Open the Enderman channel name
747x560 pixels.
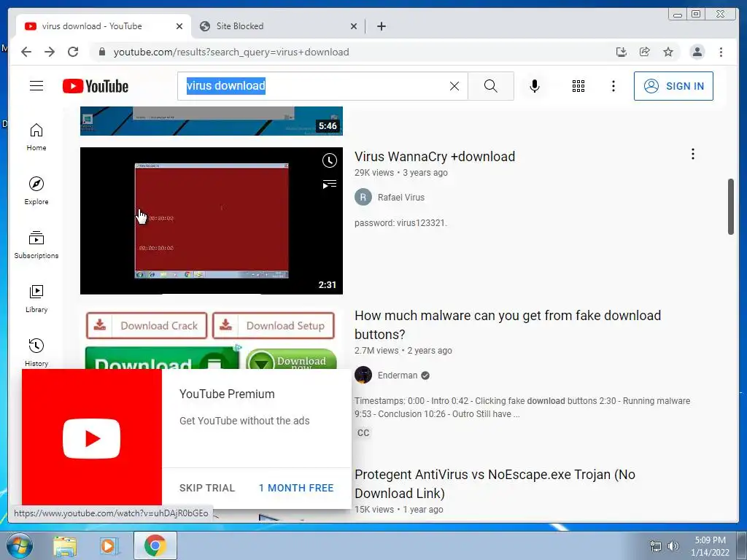398,376
